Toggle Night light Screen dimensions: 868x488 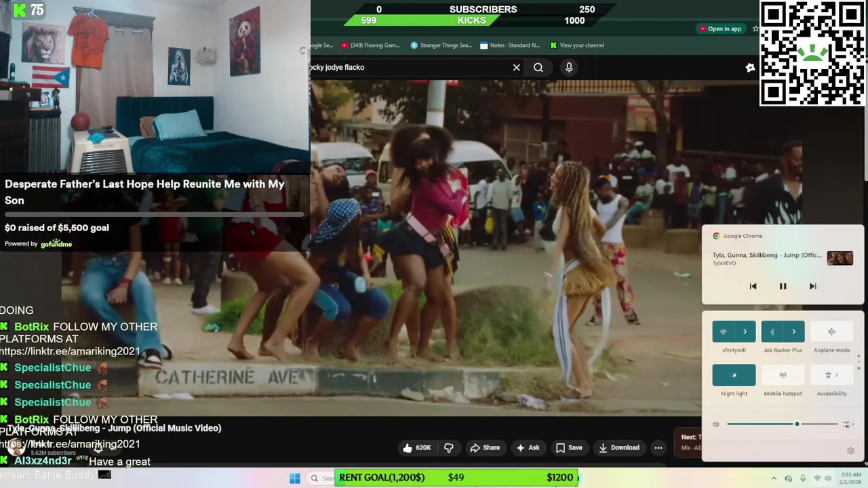(x=734, y=375)
